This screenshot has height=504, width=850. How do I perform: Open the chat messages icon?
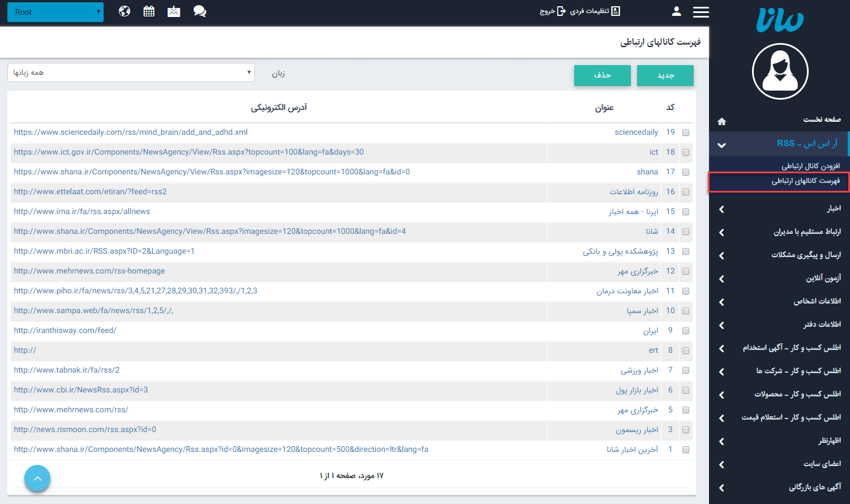pyautogui.click(x=199, y=11)
